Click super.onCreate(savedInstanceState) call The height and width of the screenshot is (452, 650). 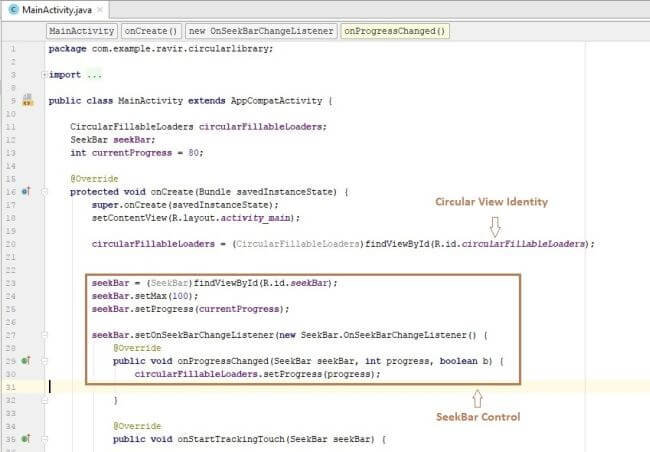(183, 205)
